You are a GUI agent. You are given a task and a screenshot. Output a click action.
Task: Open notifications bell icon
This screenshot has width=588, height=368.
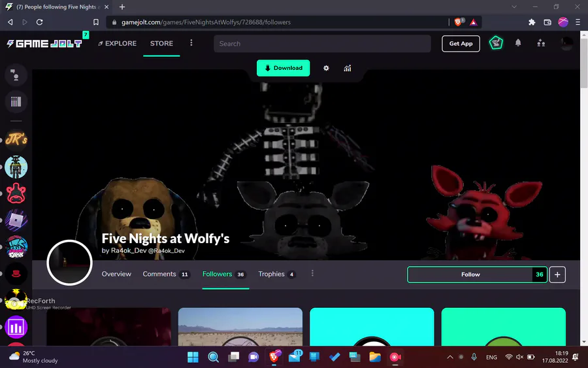coord(518,42)
